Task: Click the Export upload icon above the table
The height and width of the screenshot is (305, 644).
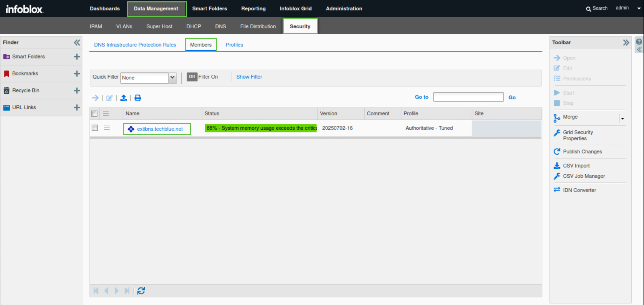Action: coord(123,98)
